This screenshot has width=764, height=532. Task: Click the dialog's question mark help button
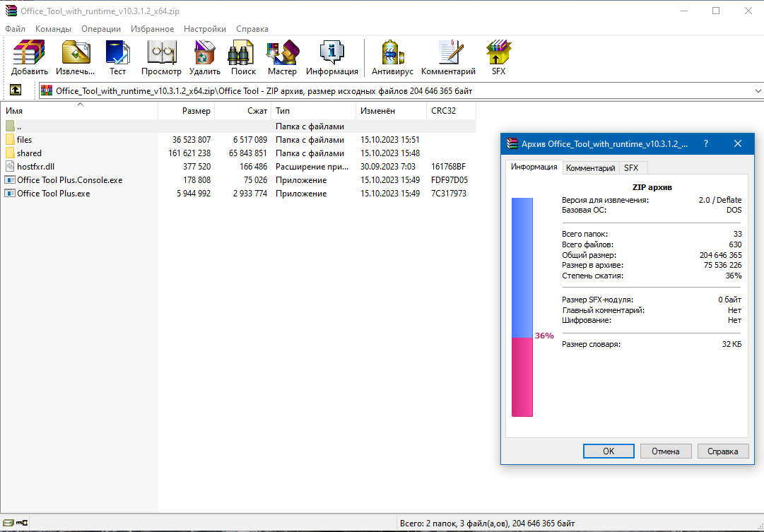[706, 143]
